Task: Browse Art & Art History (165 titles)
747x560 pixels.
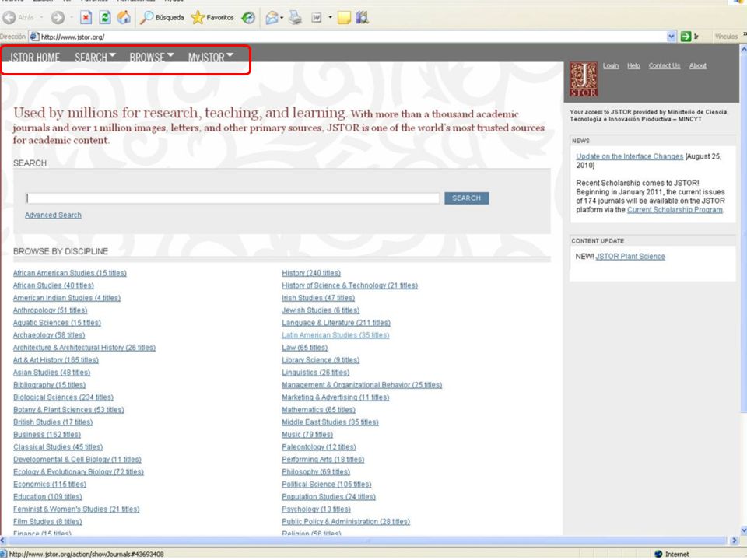Action: tap(56, 359)
